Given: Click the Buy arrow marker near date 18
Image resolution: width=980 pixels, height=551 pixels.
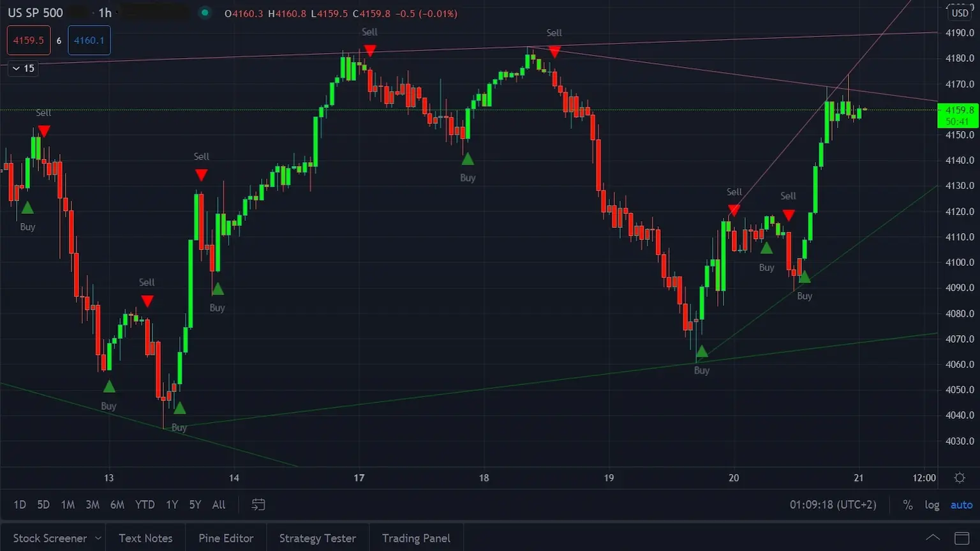Looking at the screenshot, I should coord(468,160).
